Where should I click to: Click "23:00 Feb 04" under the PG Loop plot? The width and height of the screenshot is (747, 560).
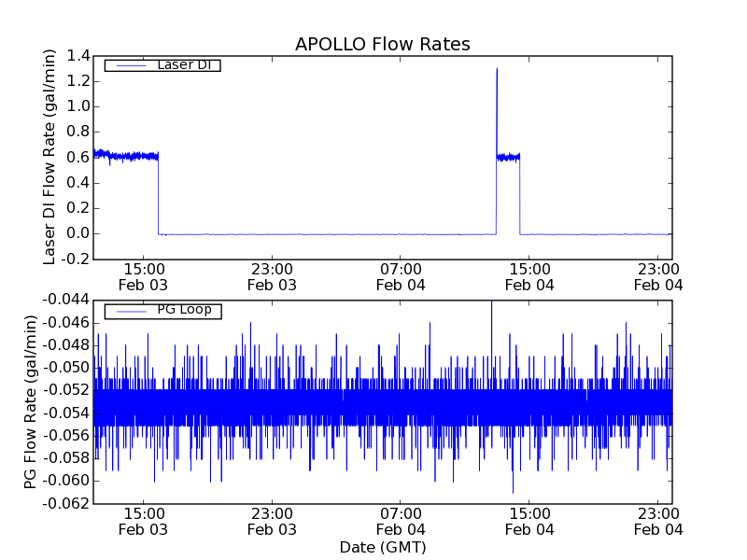tap(658, 522)
